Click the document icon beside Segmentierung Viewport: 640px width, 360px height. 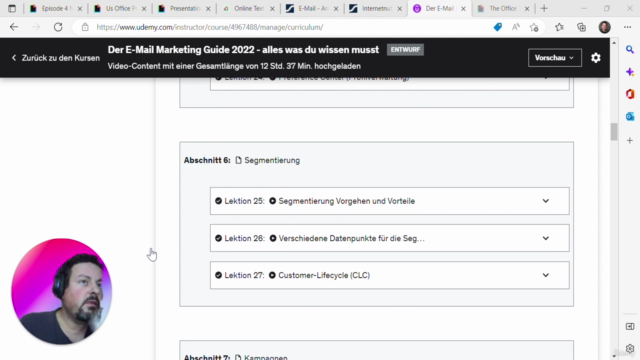pos(238,160)
